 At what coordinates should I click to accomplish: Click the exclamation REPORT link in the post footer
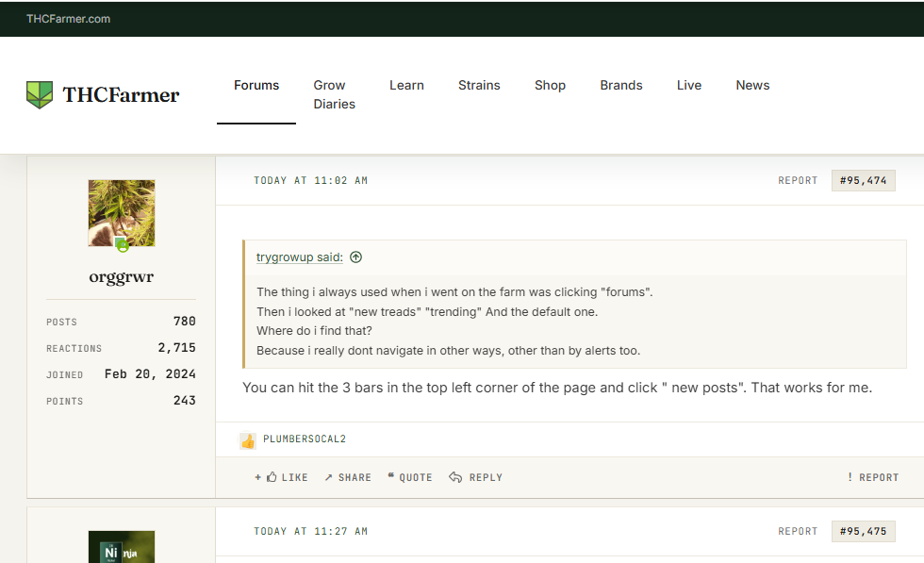tap(873, 477)
